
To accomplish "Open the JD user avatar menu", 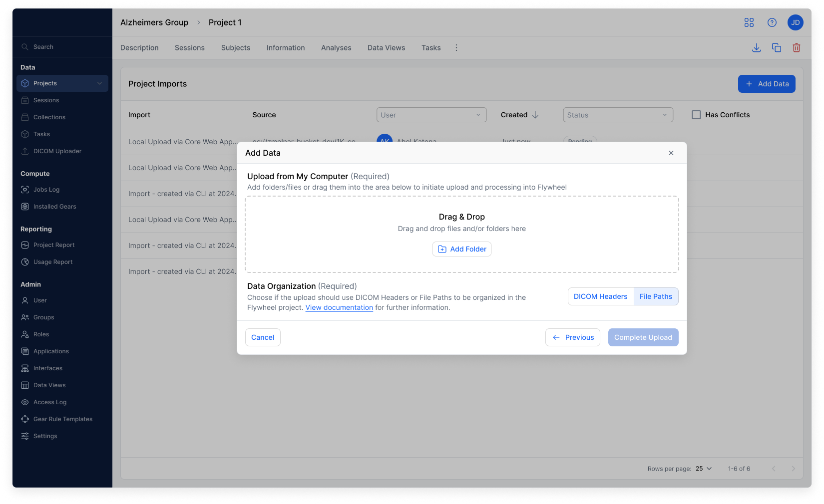I will (795, 22).
